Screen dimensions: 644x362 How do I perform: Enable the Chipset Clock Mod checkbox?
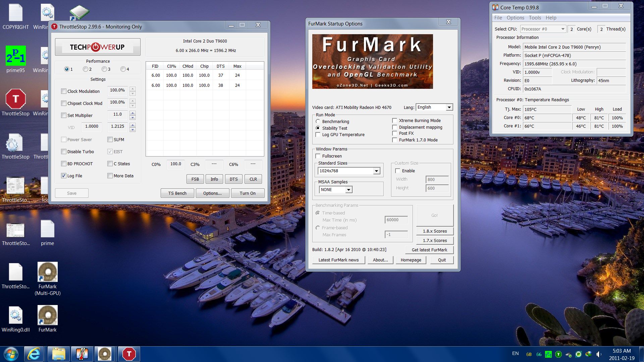[64, 103]
